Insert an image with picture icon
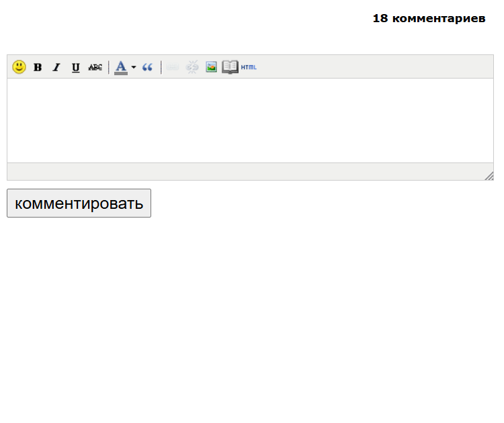Screen dimensions: 504x423 click(x=211, y=67)
